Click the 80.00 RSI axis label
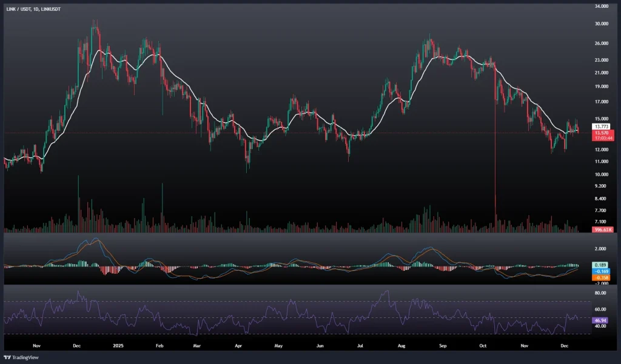This screenshot has width=621, height=364. (601, 293)
